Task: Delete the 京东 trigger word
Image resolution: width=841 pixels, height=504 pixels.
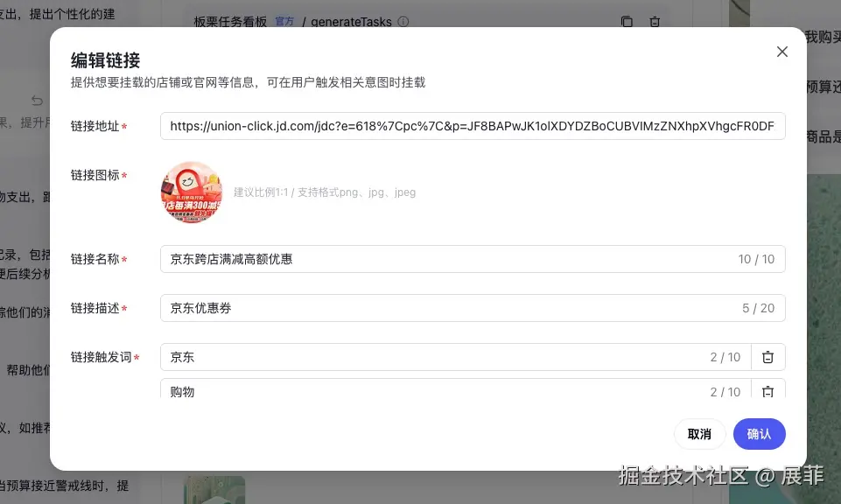Action: 768,357
